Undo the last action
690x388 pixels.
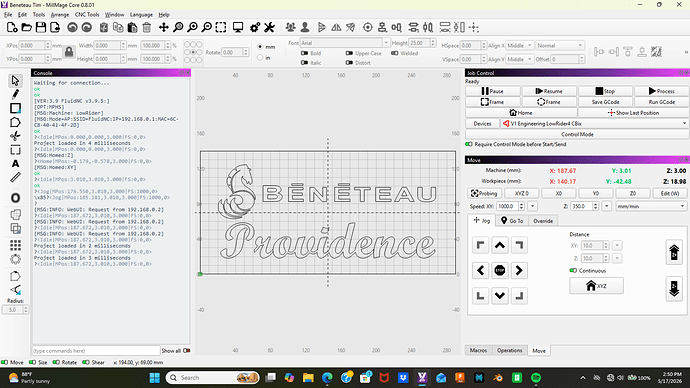(72, 27)
